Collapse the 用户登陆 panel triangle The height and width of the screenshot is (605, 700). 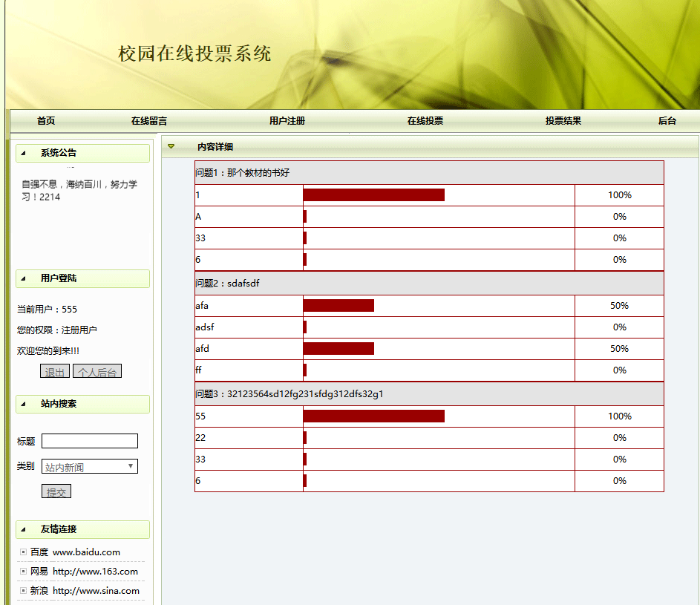(23, 278)
